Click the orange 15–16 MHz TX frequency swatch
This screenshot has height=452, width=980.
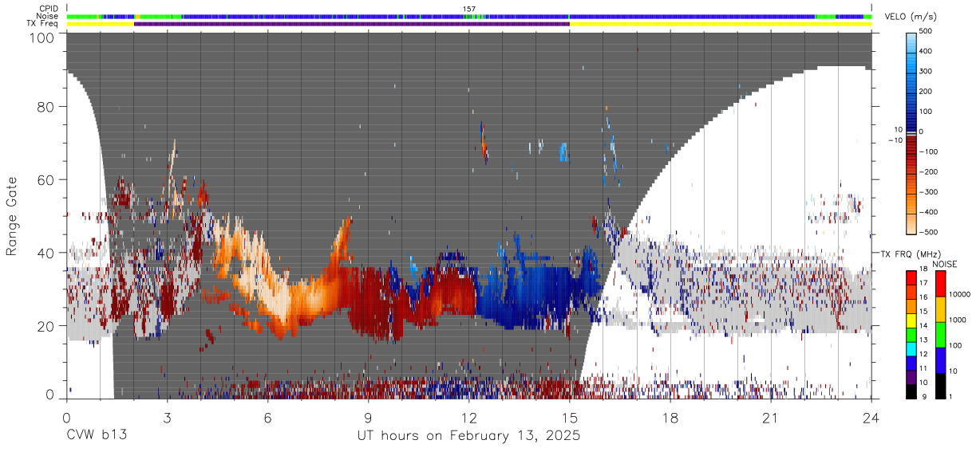click(x=911, y=305)
